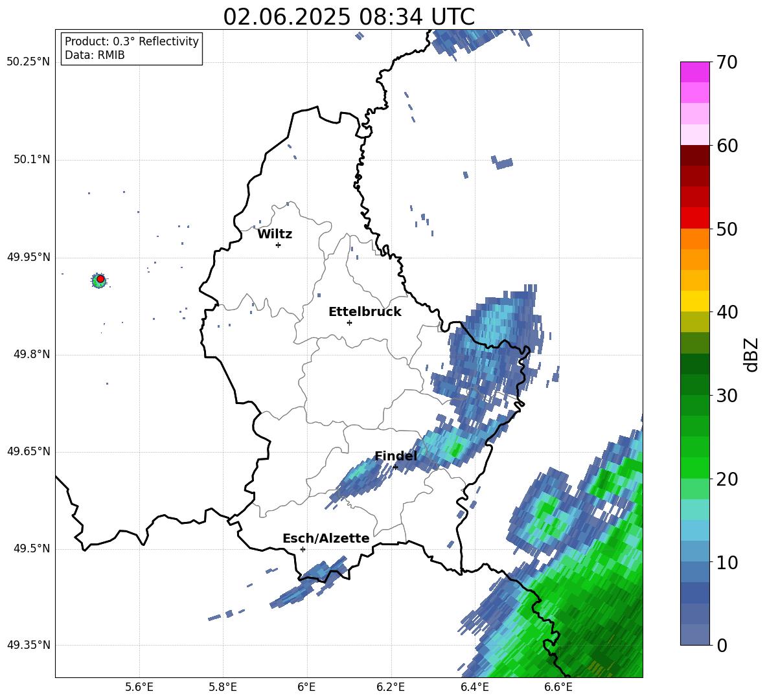Click the 6.4°E longitude label

[474, 687]
